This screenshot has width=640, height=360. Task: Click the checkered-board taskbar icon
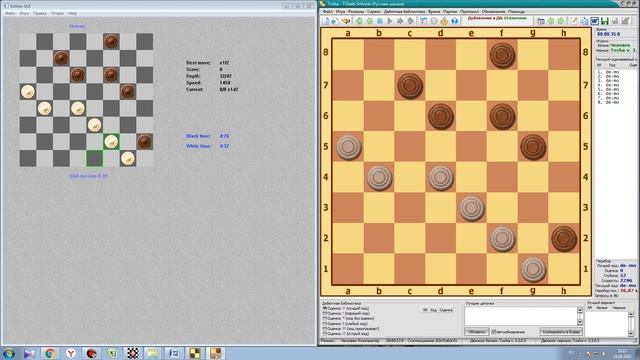pyautogui.click(x=133, y=353)
